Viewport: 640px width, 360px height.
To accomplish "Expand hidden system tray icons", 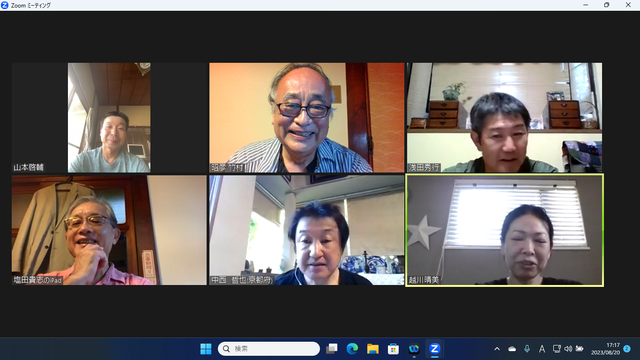I will pos(497,349).
